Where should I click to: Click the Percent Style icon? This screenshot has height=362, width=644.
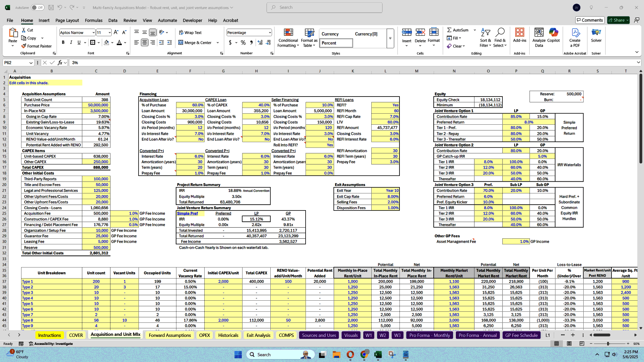click(x=243, y=43)
